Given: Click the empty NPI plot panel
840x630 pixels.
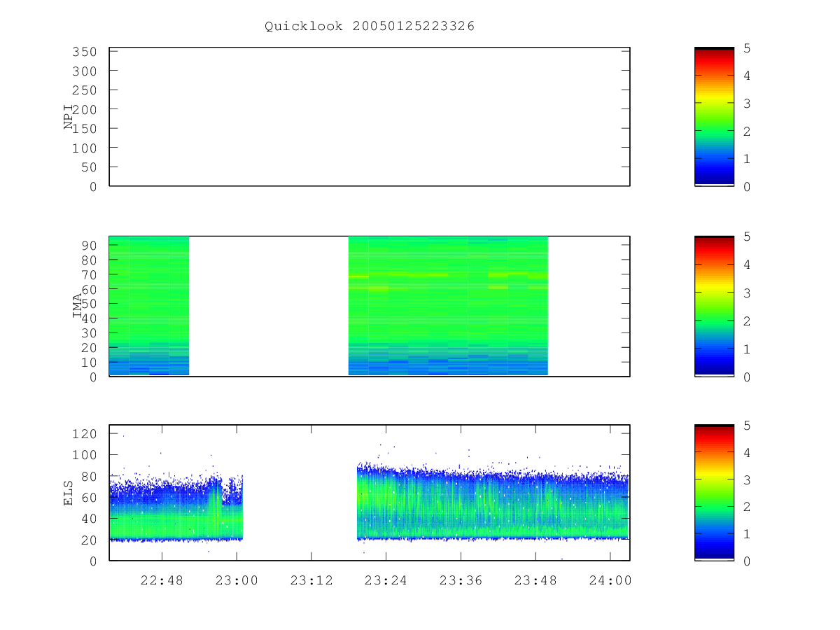Looking at the screenshot, I should 370,117.
